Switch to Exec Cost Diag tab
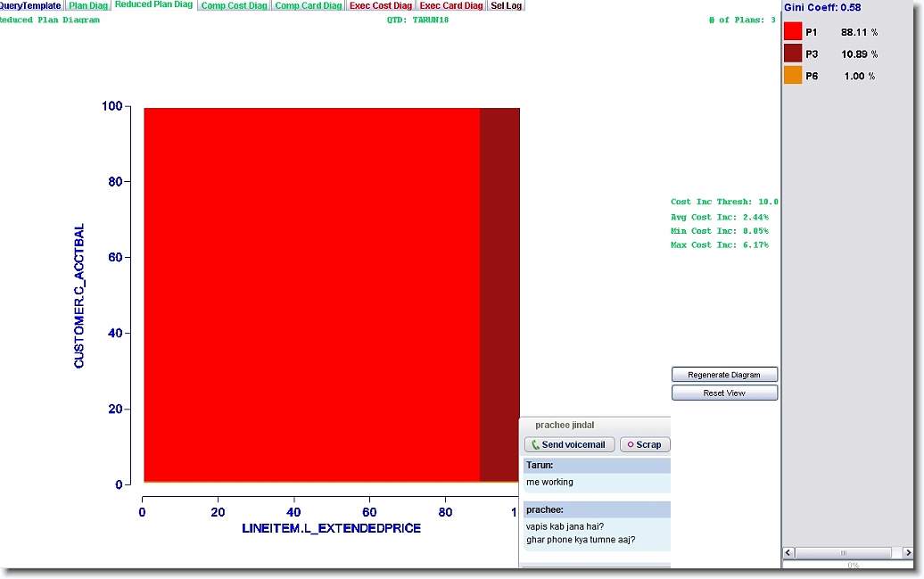Screen dimensions: 924x579 coord(381,5)
